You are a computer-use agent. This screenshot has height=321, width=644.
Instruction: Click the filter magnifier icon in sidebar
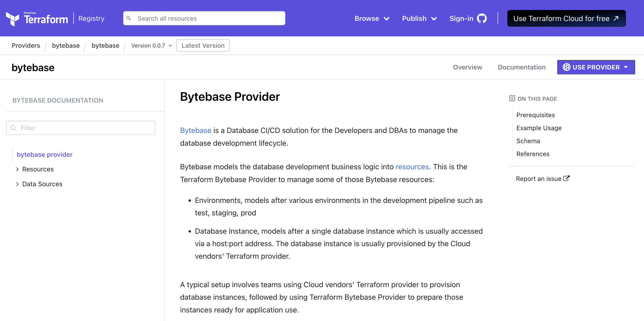coord(13,128)
